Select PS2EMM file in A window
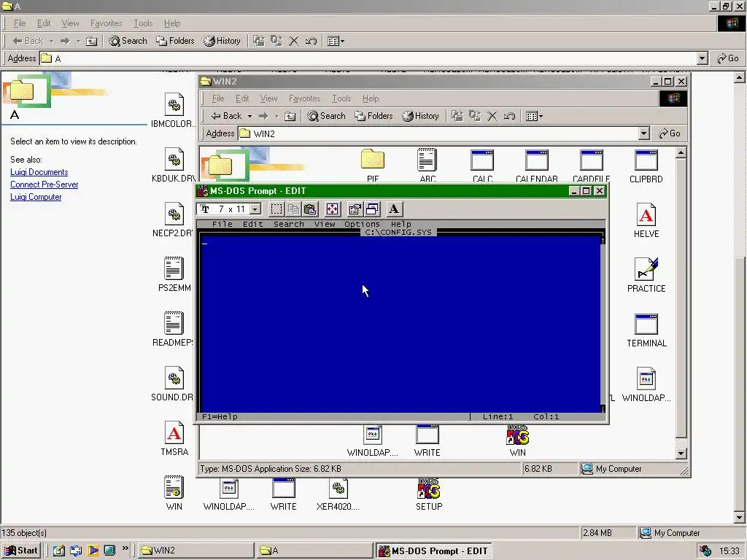The width and height of the screenshot is (747, 560). [x=174, y=275]
